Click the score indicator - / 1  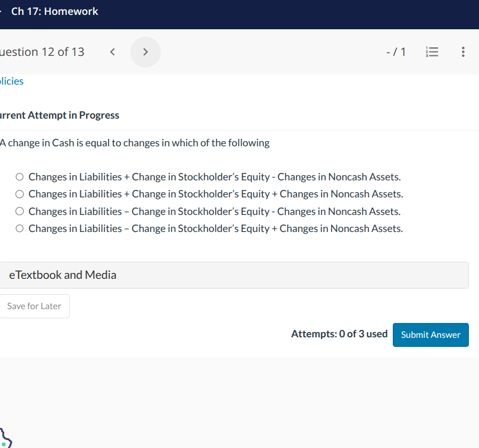396,52
